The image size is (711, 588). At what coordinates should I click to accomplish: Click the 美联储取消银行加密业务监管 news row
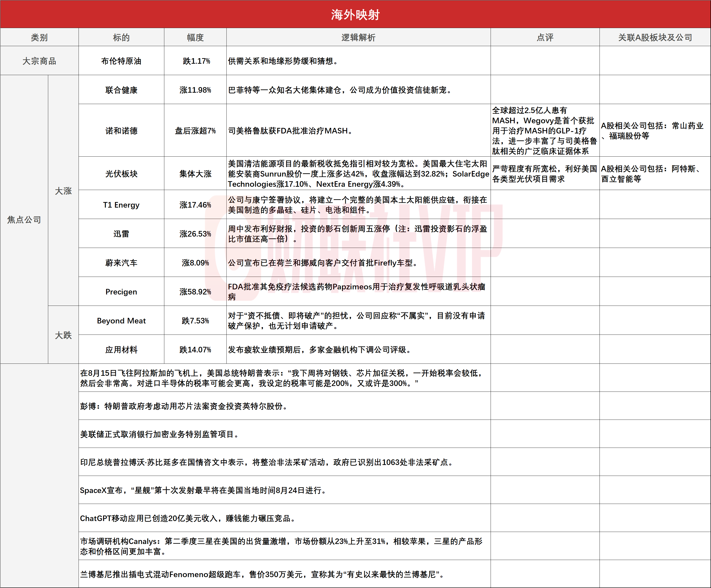click(284, 434)
